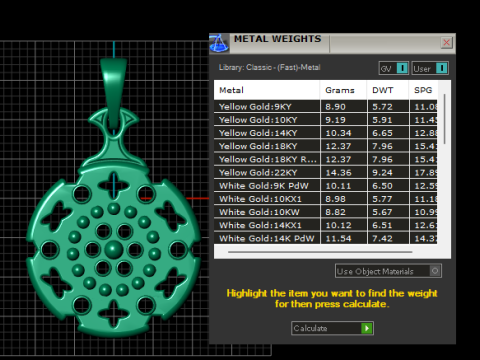The image size is (480, 360).
Task: Click the 8.90 grams cell
Action: pos(343,107)
